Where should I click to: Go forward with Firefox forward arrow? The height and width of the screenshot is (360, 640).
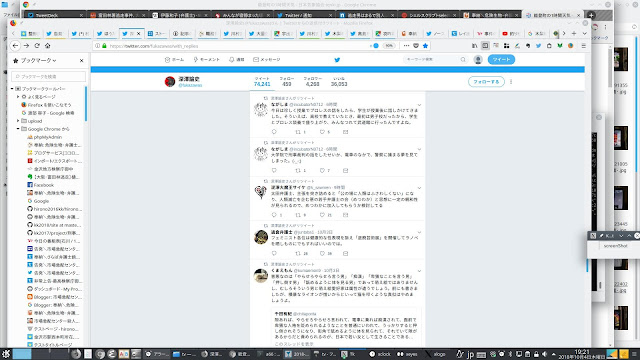point(27,46)
